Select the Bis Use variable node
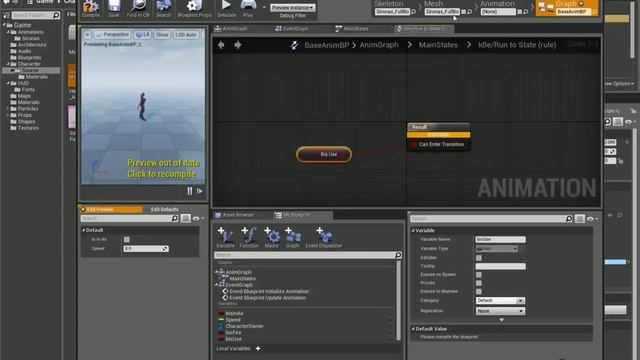640x360 pixels. [x=324, y=154]
